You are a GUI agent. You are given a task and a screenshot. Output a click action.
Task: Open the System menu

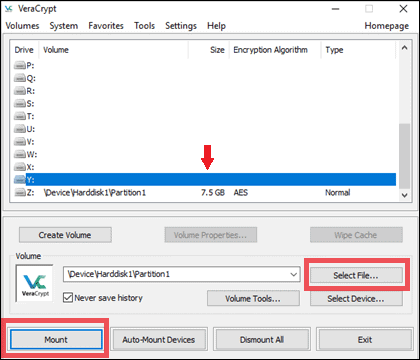[x=64, y=26]
